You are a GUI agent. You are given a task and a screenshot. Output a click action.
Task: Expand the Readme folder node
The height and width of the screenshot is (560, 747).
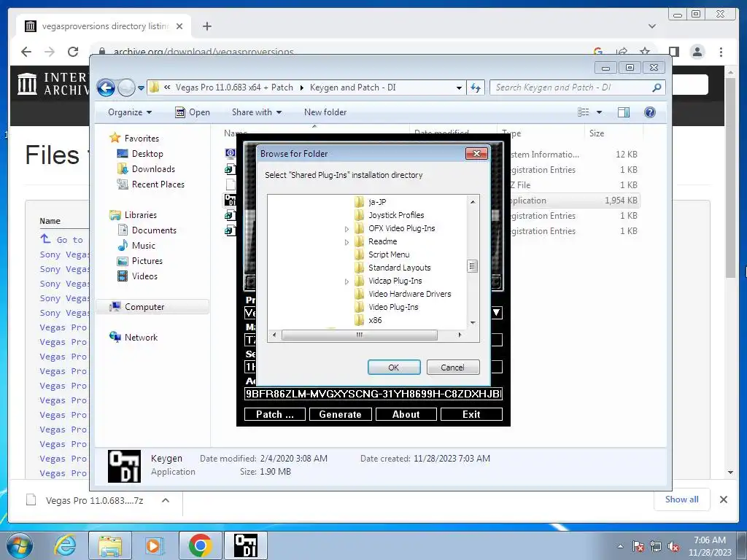[x=347, y=242]
